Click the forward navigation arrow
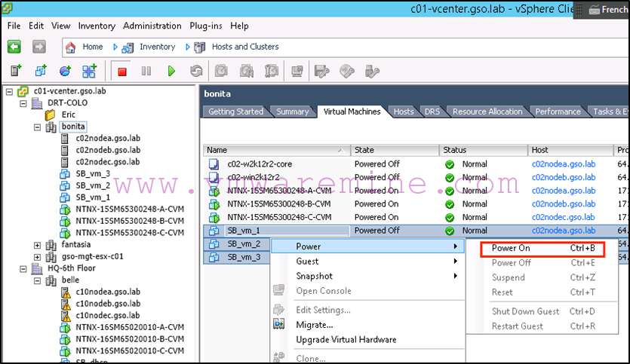Viewport: 630px width, 364px height. [39, 47]
